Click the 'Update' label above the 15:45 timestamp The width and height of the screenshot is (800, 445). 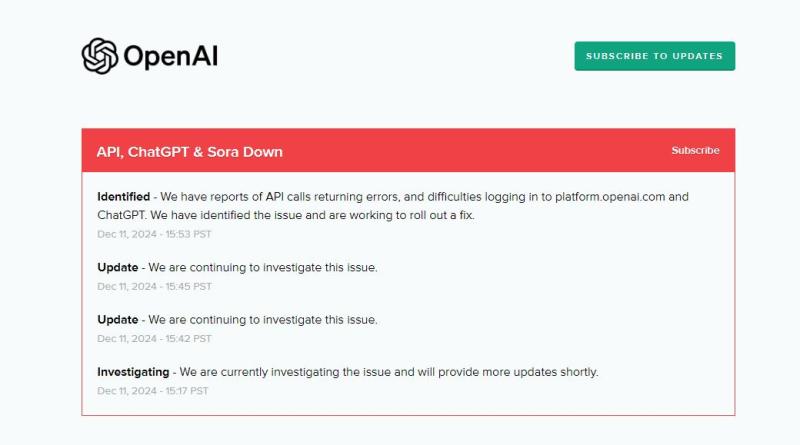pos(118,268)
